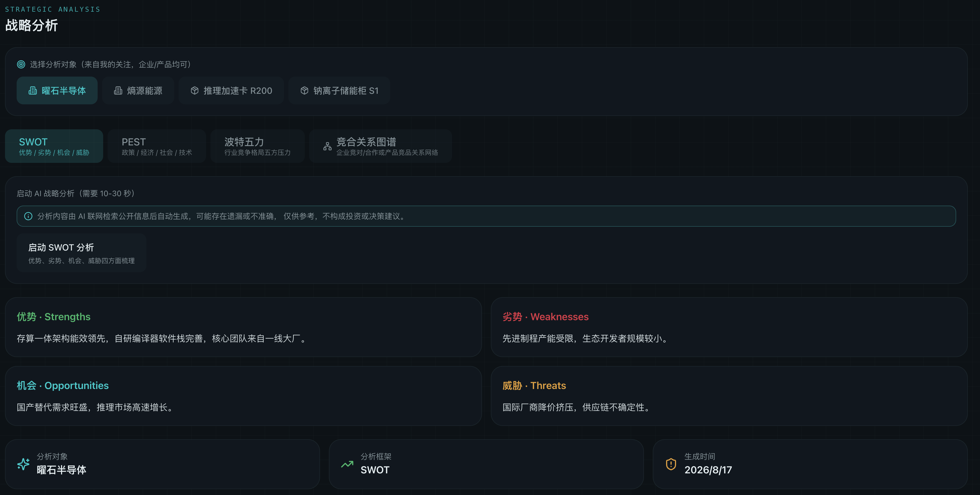Click the 优势 · Strengths heading
This screenshot has height=495, width=980.
[54, 317]
